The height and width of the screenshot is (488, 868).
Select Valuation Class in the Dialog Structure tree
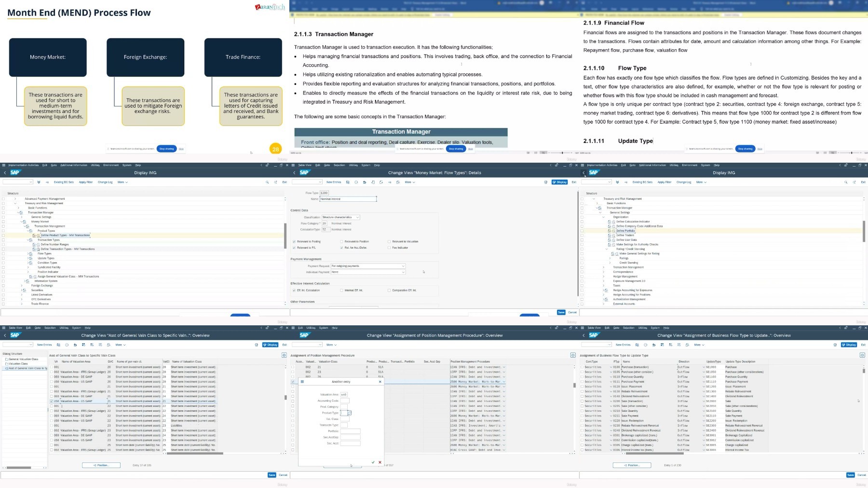[x=18, y=363]
